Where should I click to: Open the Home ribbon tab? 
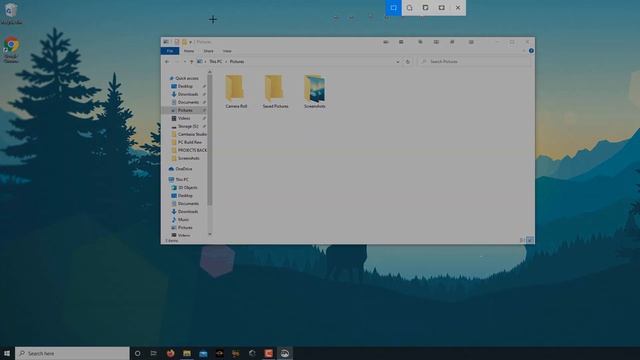point(189,51)
